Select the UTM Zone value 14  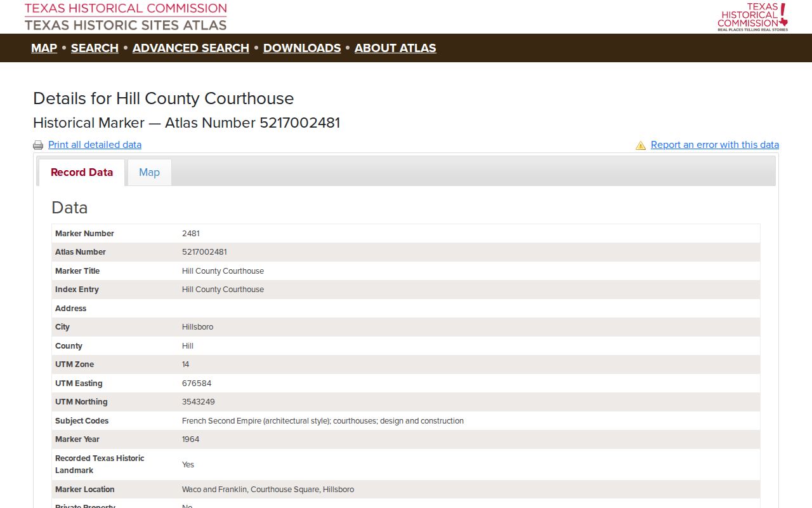(x=186, y=364)
